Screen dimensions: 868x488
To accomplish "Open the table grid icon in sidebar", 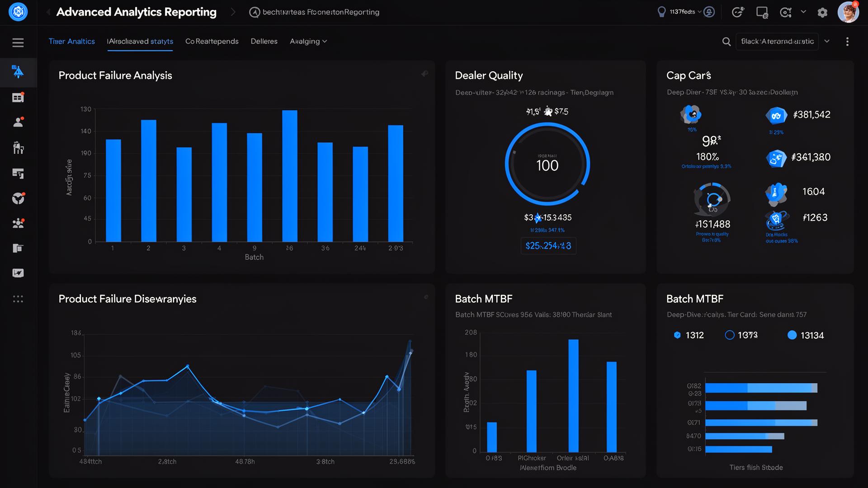I will pyautogui.click(x=18, y=97).
